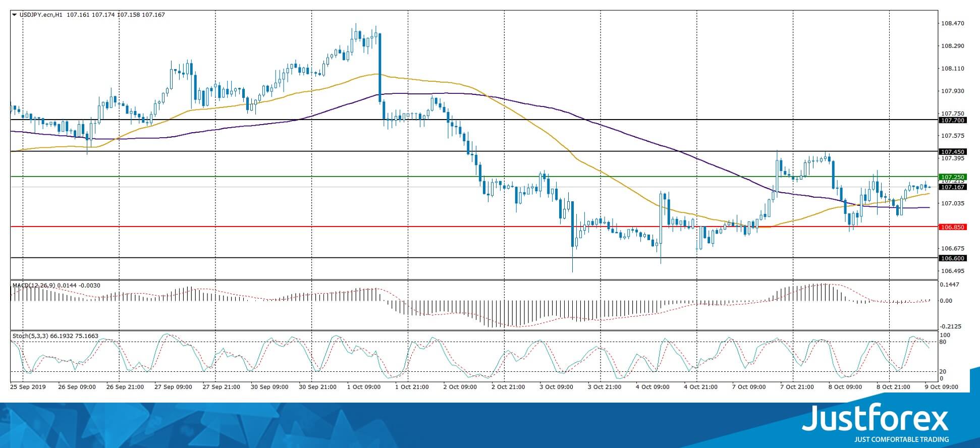
Task: Click the 3 Oct 21:00 time label
Action: tap(604, 387)
